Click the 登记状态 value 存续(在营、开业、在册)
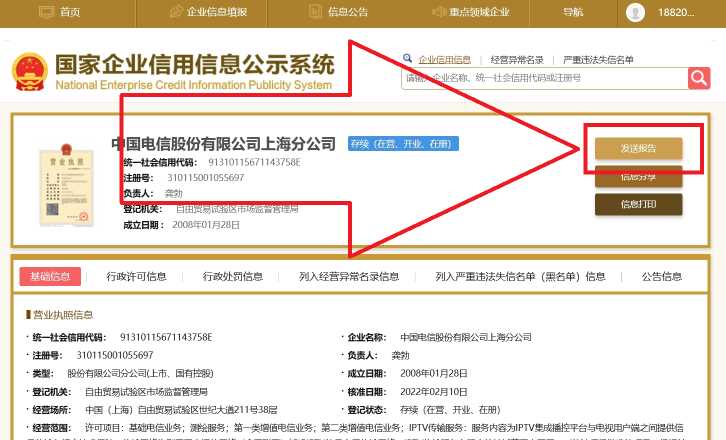Image resolution: width=726 pixels, height=440 pixels. point(451,410)
